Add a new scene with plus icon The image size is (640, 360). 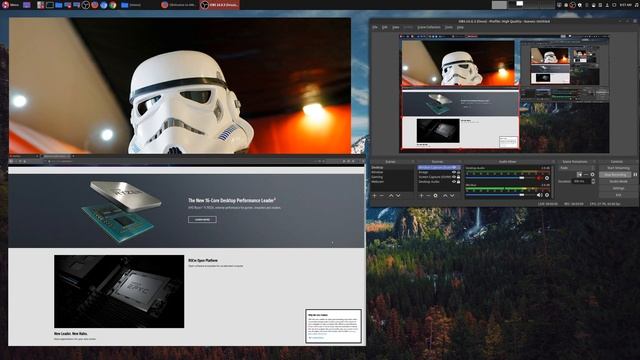pos(374,196)
